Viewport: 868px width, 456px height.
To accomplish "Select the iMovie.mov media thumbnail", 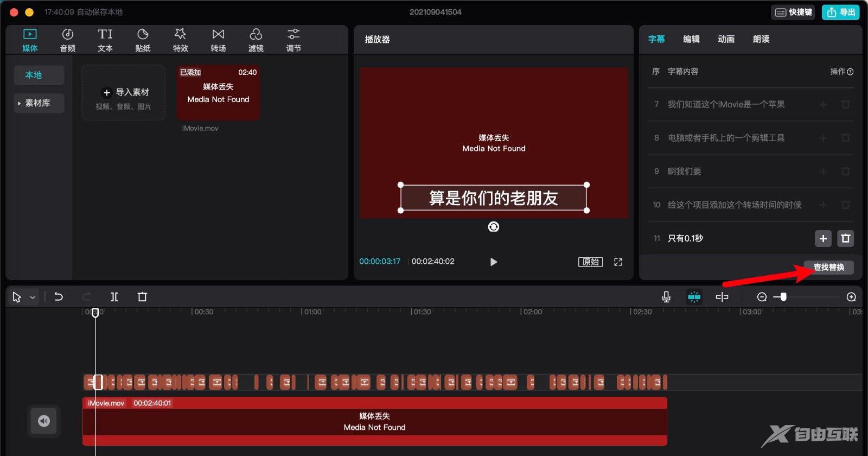I will pyautogui.click(x=218, y=93).
